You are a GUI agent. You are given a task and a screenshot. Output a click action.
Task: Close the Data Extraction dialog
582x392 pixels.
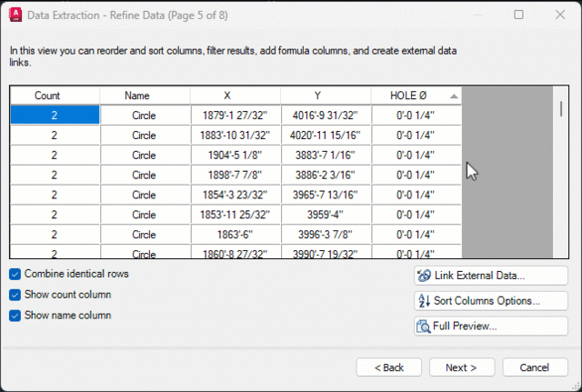560,15
